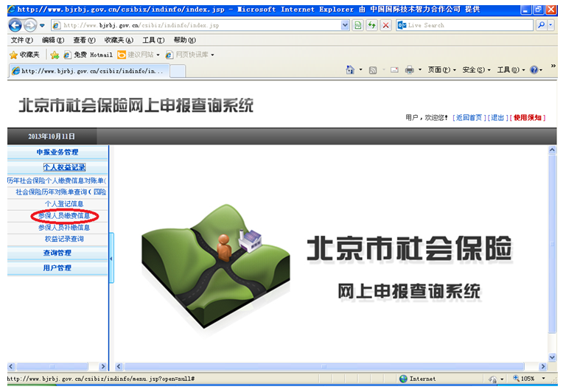This screenshot has width=563, height=392.
Task: Open Favorites (收藏夹) star button
Action: 24,55
